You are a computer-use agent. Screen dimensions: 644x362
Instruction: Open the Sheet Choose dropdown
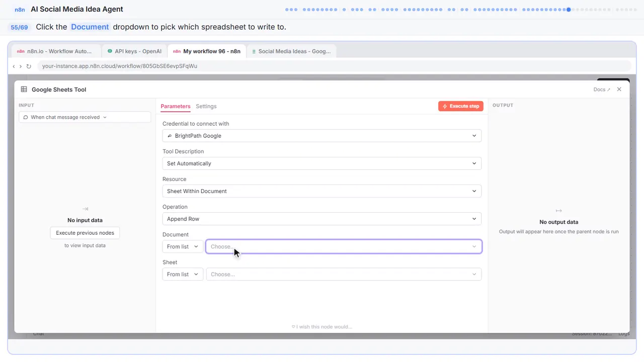point(344,274)
